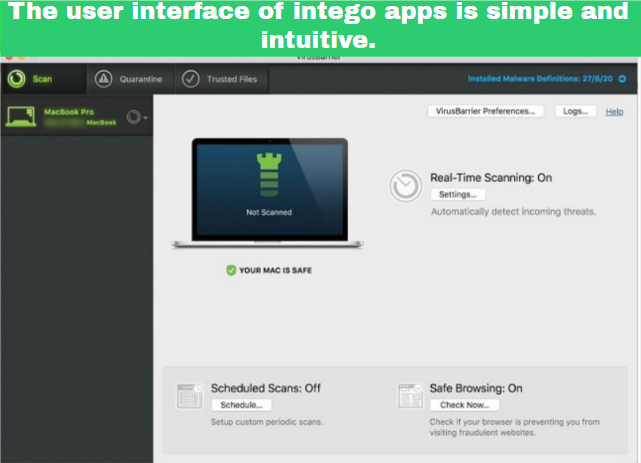
Task: Click the Real-Time Scanning clock icon
Action: (x=405, y=185)
